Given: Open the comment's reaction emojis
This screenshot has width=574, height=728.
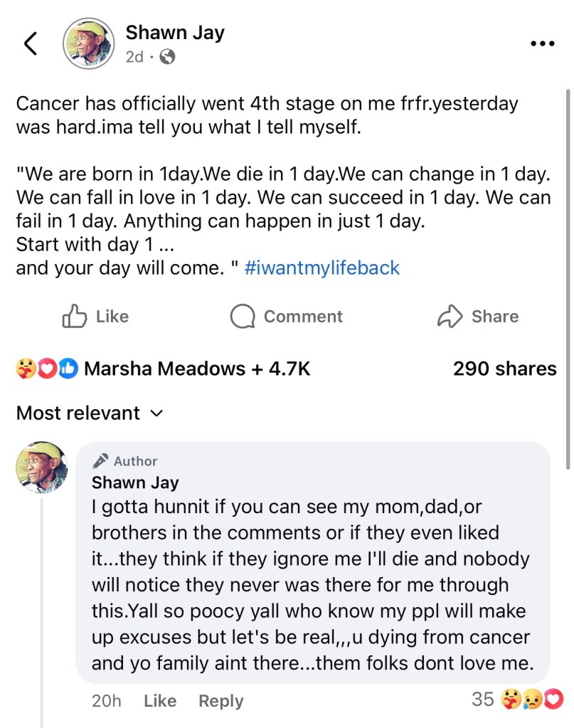Looking at the screenshot, I should pos(532,700).
